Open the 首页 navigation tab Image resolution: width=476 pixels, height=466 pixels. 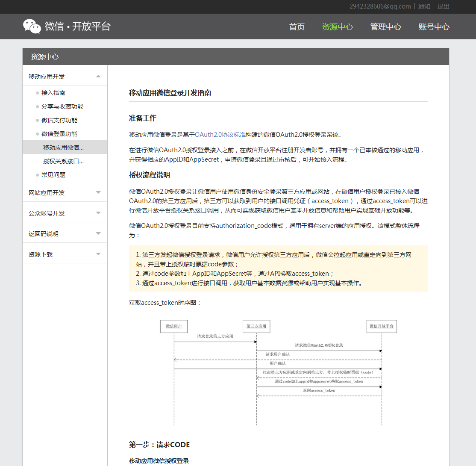click(297, 27)
